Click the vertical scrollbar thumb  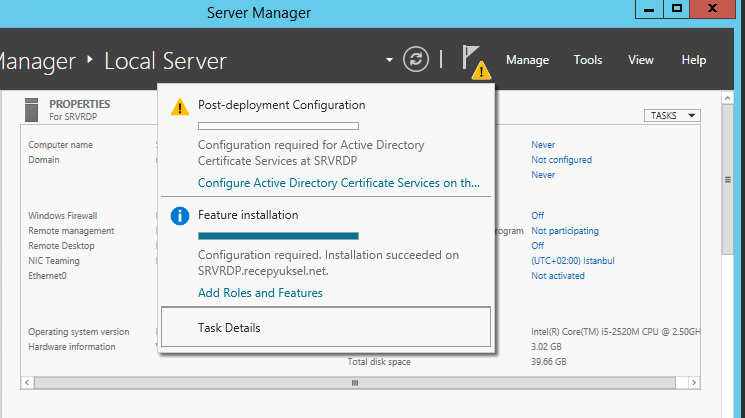727,180
